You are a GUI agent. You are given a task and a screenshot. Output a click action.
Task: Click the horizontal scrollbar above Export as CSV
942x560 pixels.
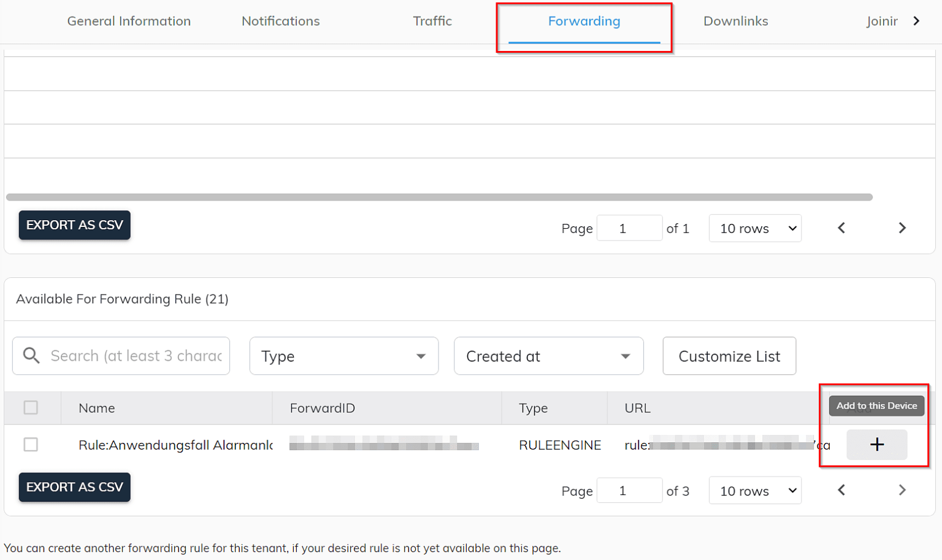[x=439, y=196]
